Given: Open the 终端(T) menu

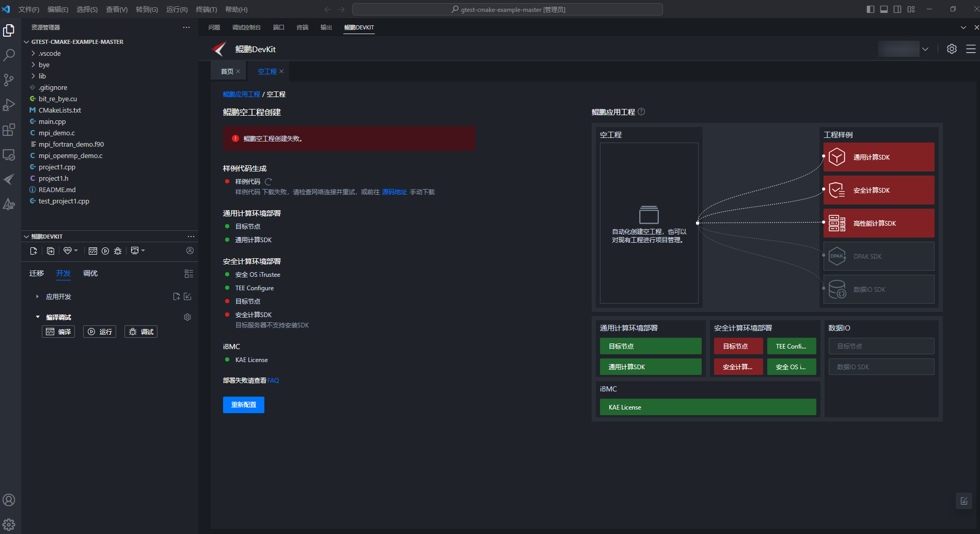Looking at the screenshot, I should (207, 9).
